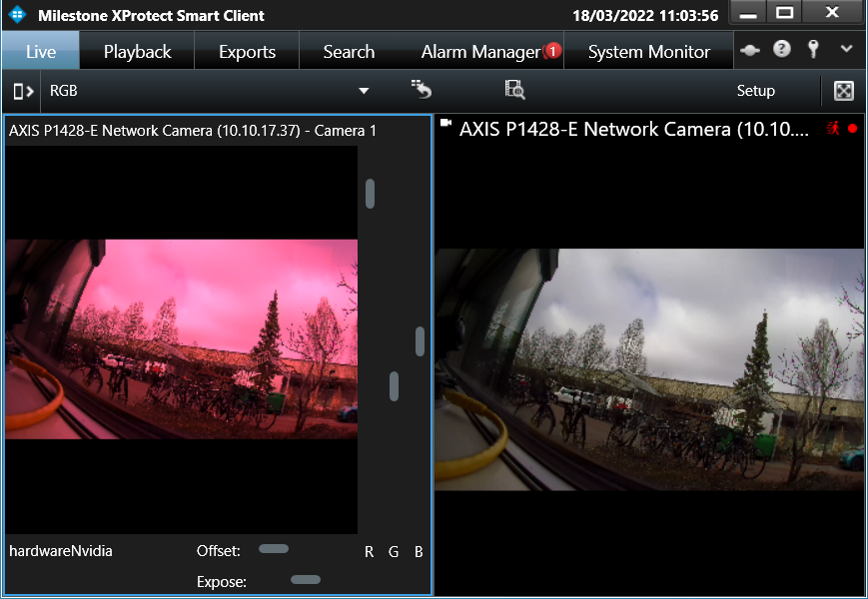Open the Help question mark icon

pyautogui.click(x=782, y=49)
